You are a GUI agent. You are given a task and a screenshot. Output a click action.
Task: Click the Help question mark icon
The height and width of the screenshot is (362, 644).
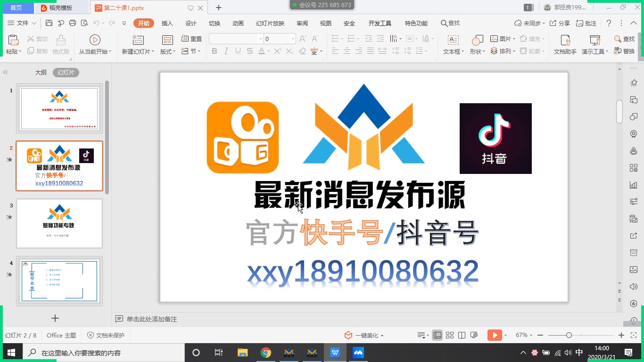point(609,23)
